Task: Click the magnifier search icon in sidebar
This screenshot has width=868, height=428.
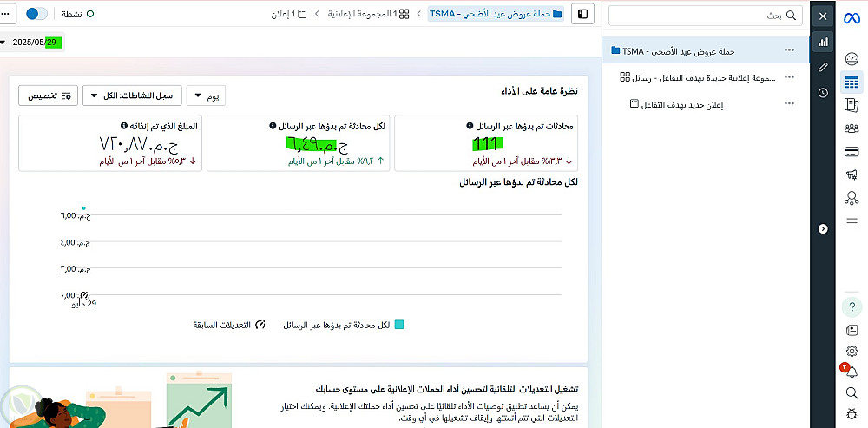Action: coord(852,393)
